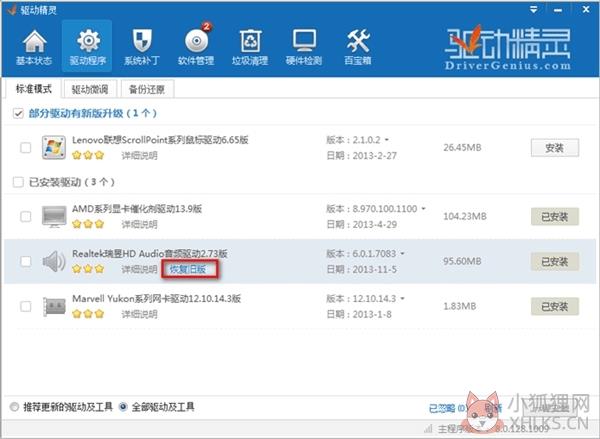The height and width of the screenshot is (439, 600).
Task: Expand version dropdown for 8.970.100.1100
Action: pyautogui.click(x=423, y=209)
